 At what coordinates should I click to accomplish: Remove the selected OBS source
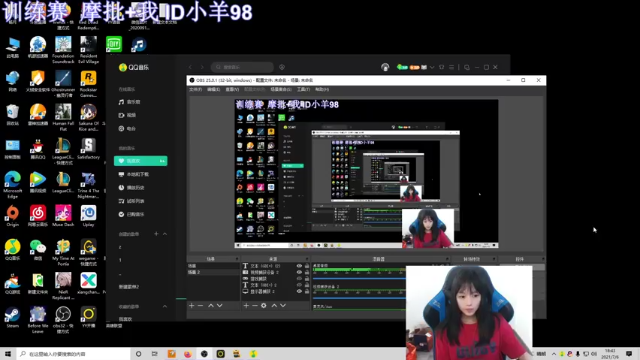[255, 305]
